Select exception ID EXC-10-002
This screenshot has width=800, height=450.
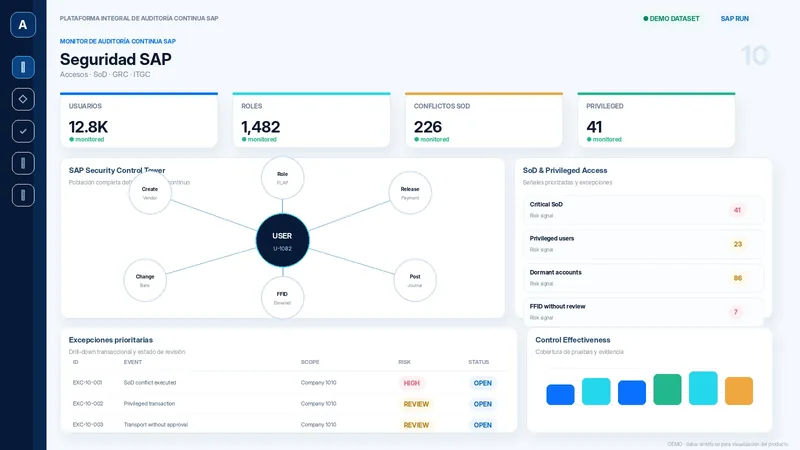[x=88, y=404]
